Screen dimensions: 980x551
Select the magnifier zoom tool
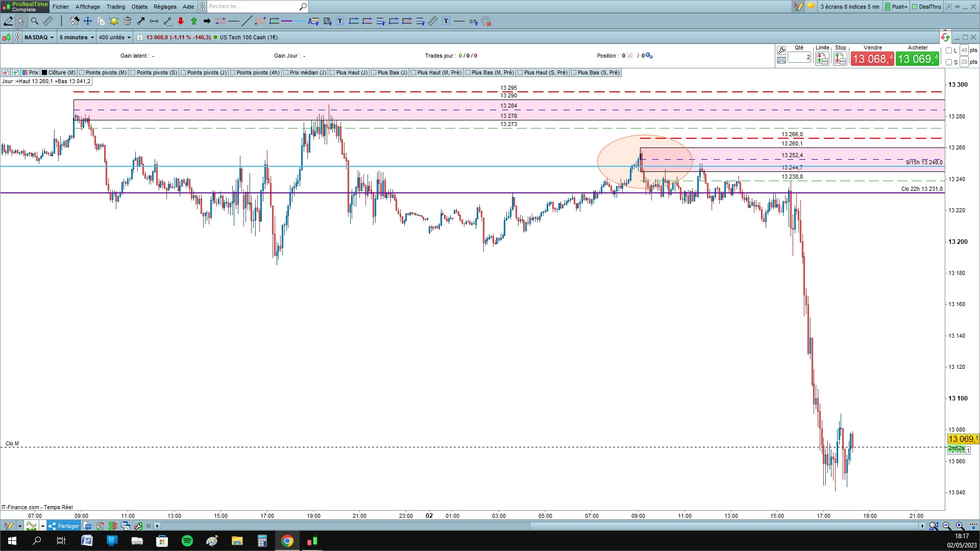[34, 21]
